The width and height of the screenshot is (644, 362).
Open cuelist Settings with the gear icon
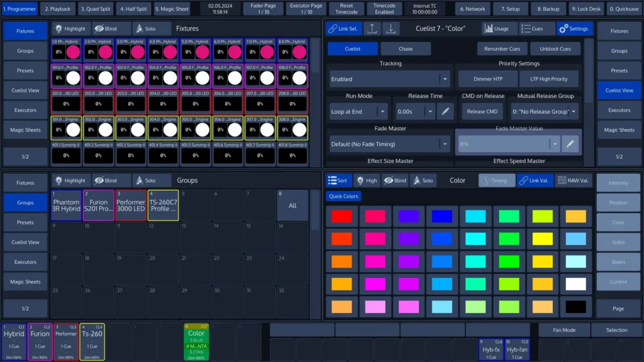pos(574,28)
